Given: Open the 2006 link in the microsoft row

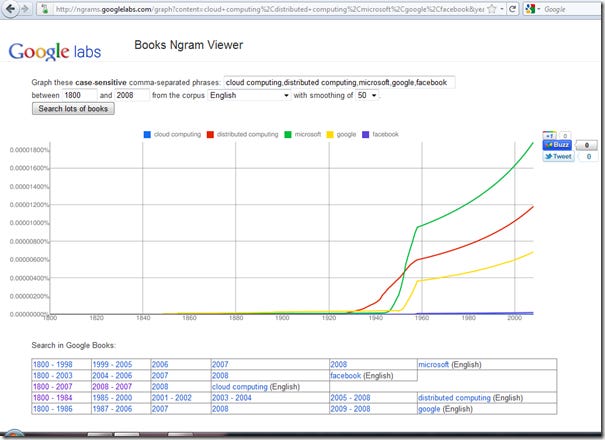Looking at the screenshot, I should pyautogui.click(x=160, y=364).
